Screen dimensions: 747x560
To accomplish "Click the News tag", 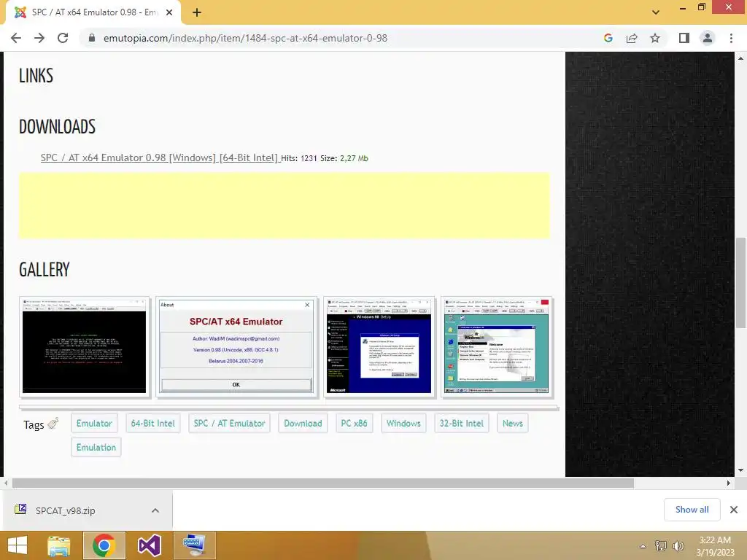I will click(x=513, y=424).
